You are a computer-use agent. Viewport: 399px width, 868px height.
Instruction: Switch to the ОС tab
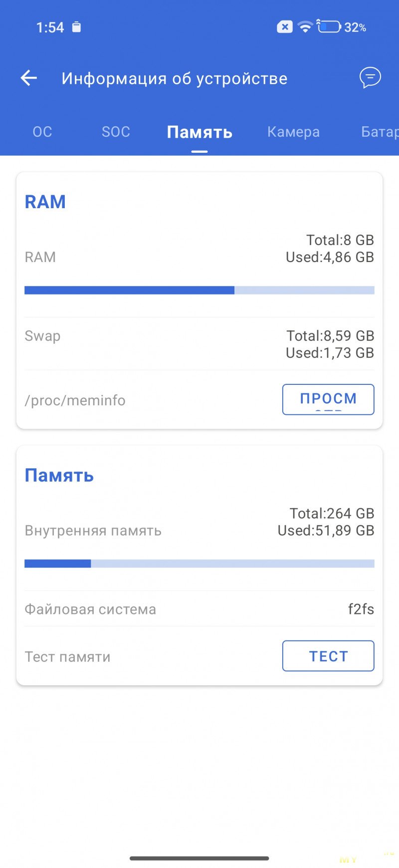[x=42, y=132]
